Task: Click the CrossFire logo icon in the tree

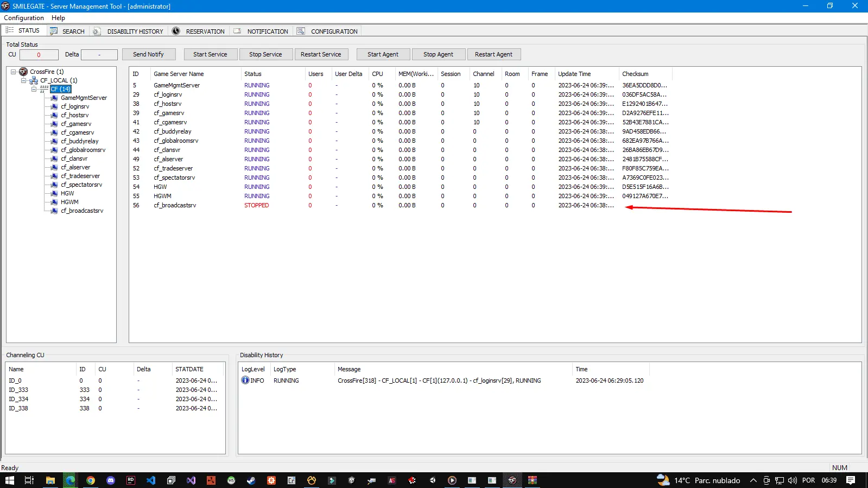Action: coord(23,72)
